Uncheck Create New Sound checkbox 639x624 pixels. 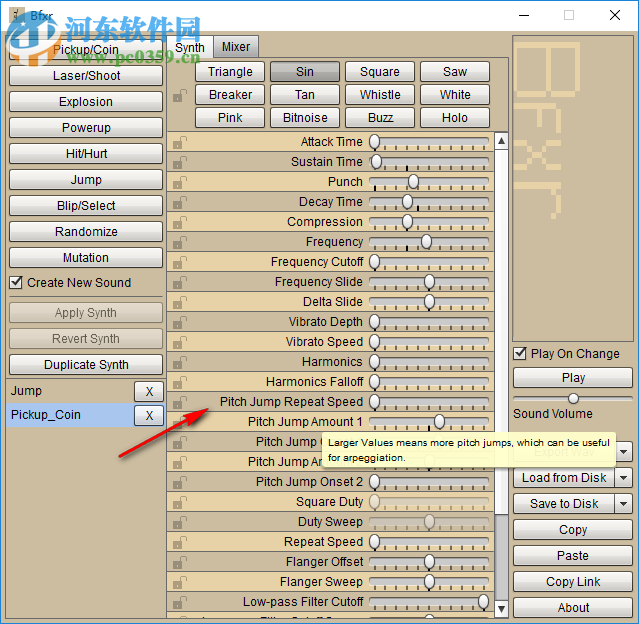click(x=16, y=282)
